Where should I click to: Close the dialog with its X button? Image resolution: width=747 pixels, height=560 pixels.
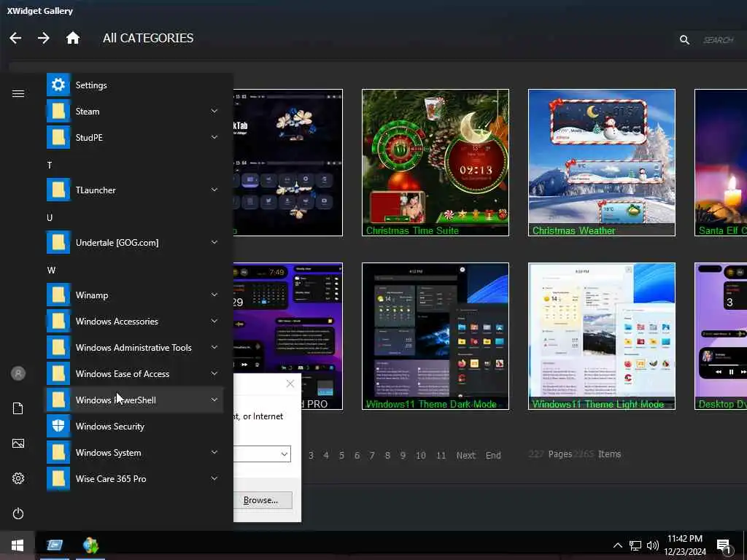(x=290, y=384)
